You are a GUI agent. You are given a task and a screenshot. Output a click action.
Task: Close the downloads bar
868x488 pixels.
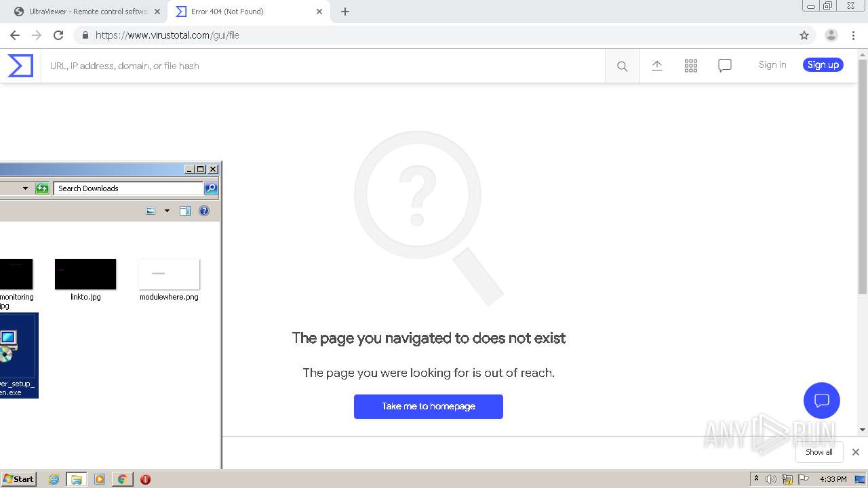coord(855,452)
